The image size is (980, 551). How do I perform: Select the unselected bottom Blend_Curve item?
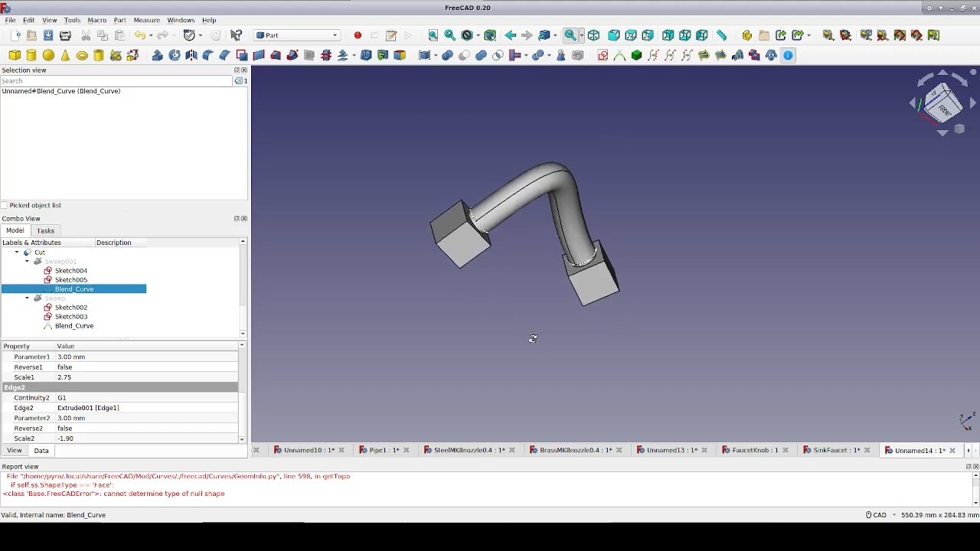tap(74, 325)
